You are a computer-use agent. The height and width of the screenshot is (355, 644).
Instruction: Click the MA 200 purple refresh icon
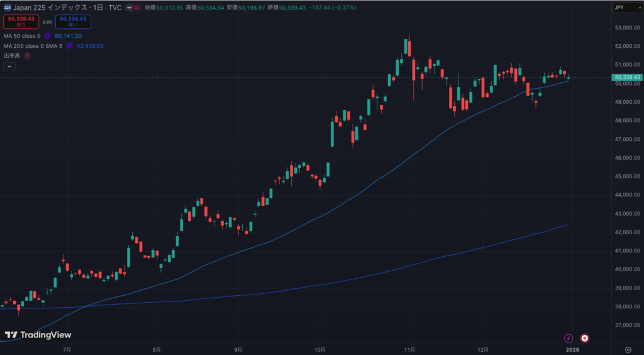70,46
